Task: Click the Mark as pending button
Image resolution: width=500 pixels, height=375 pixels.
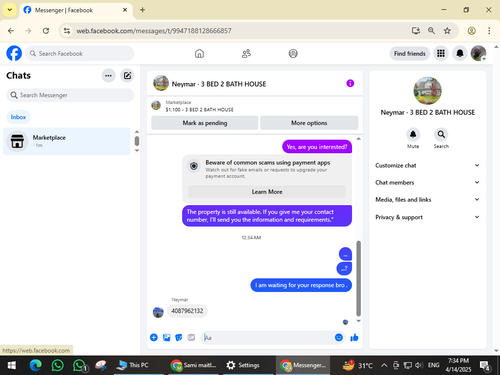Action: click(x=205, y=123)
